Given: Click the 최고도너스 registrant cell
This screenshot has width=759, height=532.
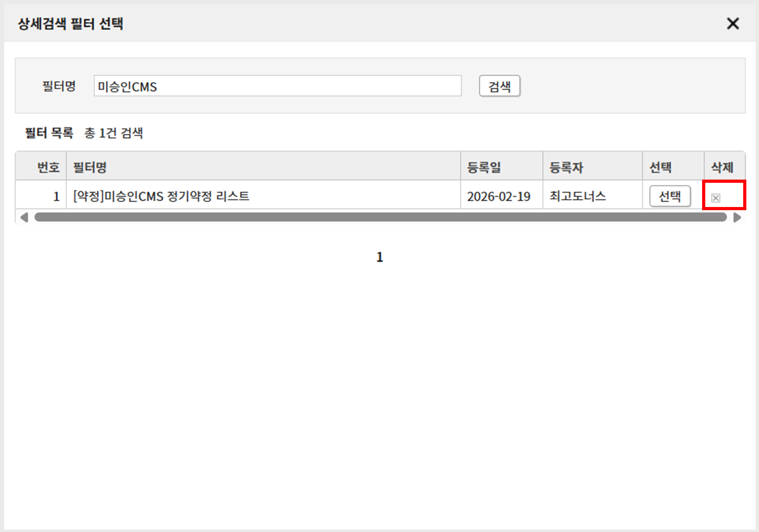Looking at the screenshot, I should 578,196.
